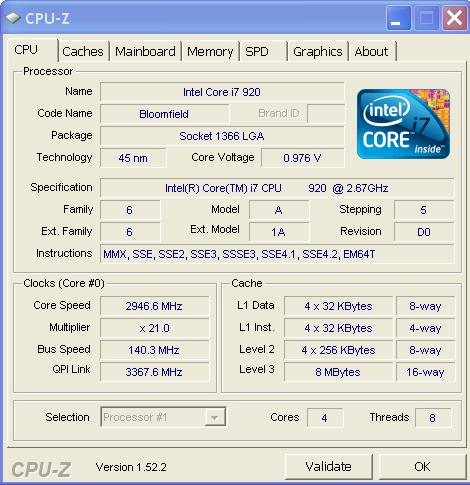
Task: Click the Core Speed 2946.6 MHz field
Action: tap(154, 306)
